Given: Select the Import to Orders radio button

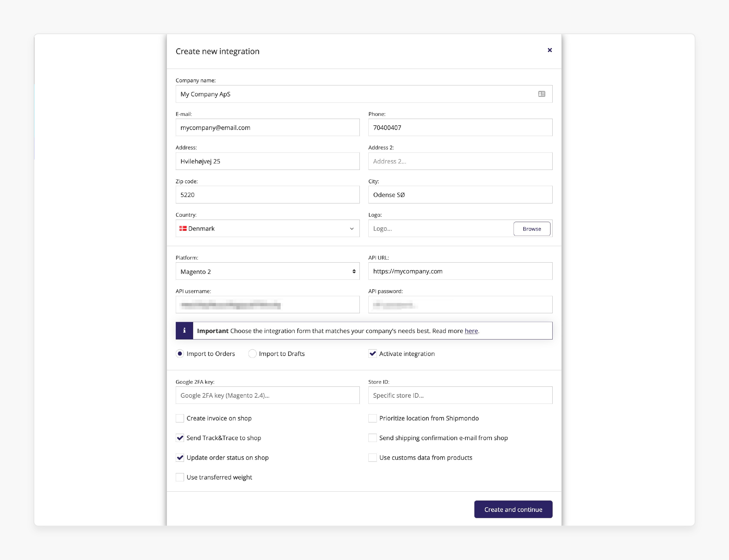Looking at the screenshot, I should (x=180, y=354).
